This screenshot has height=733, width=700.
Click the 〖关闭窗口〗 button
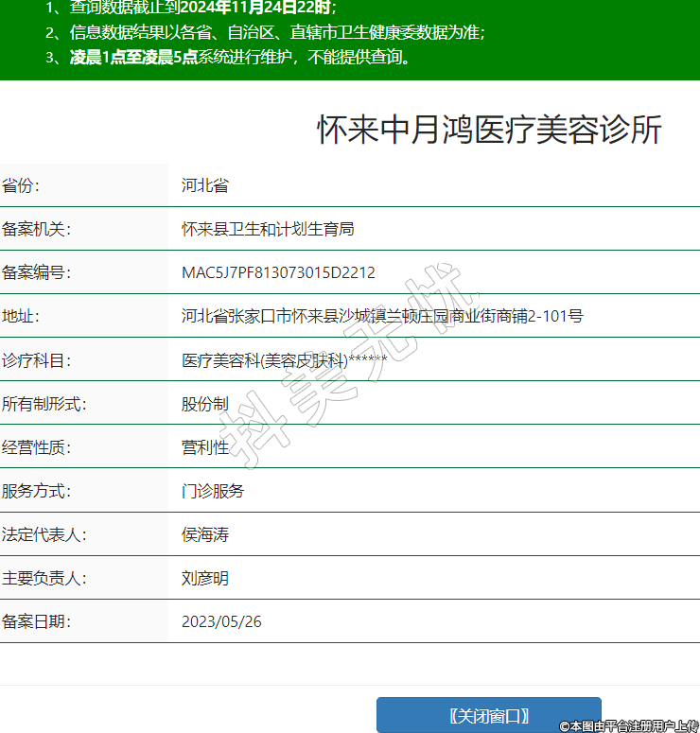[x=488, y=715]
